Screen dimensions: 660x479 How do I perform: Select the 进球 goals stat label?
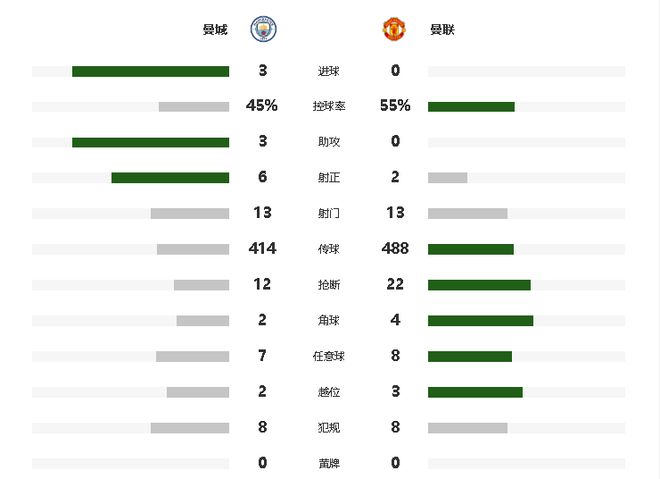328,71
